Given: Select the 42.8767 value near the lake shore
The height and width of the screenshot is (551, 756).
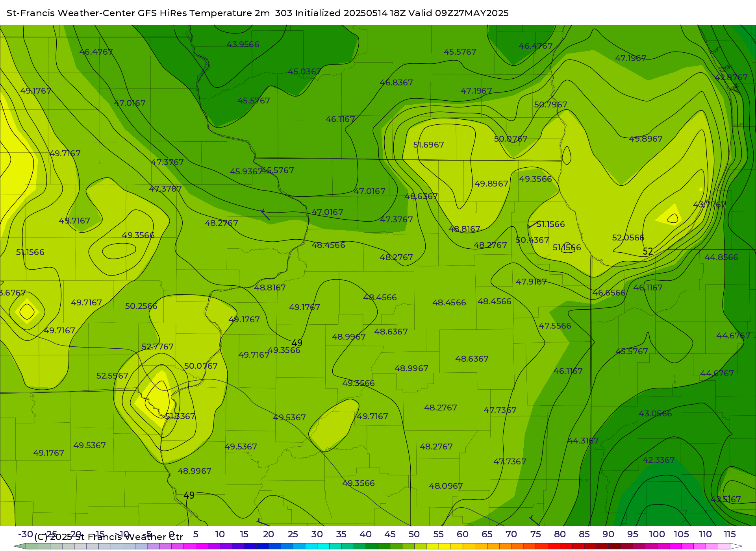Looking at the screenshot, I should point(731,78).
